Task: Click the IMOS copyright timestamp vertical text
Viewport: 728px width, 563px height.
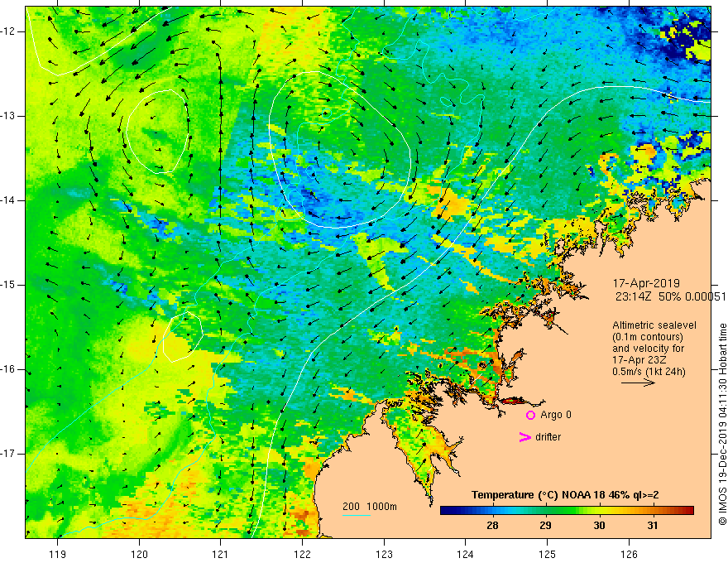Action: click(722, 425)
